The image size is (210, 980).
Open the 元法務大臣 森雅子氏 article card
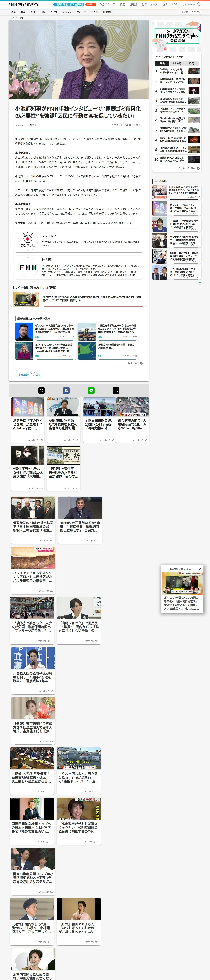(33, 670)
